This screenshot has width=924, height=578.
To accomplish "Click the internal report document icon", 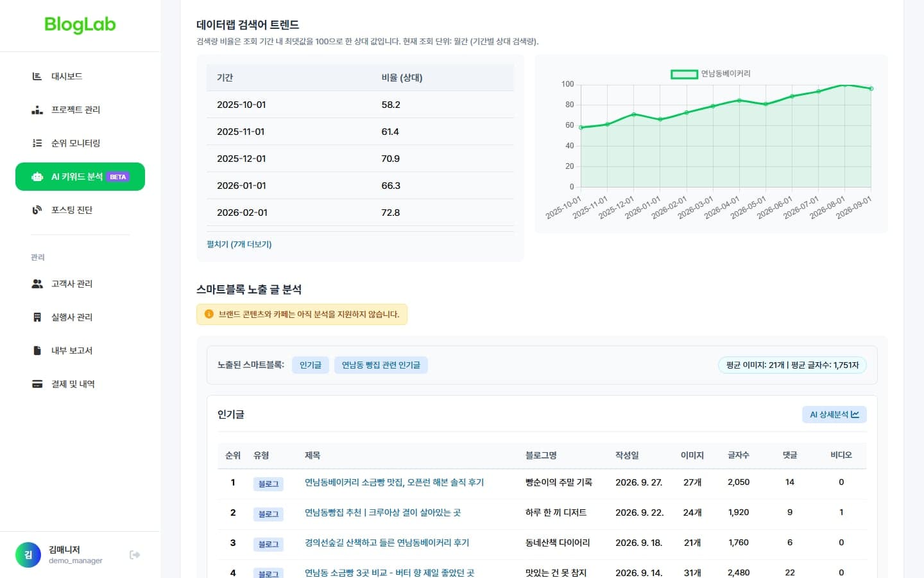I will point(37,351).
